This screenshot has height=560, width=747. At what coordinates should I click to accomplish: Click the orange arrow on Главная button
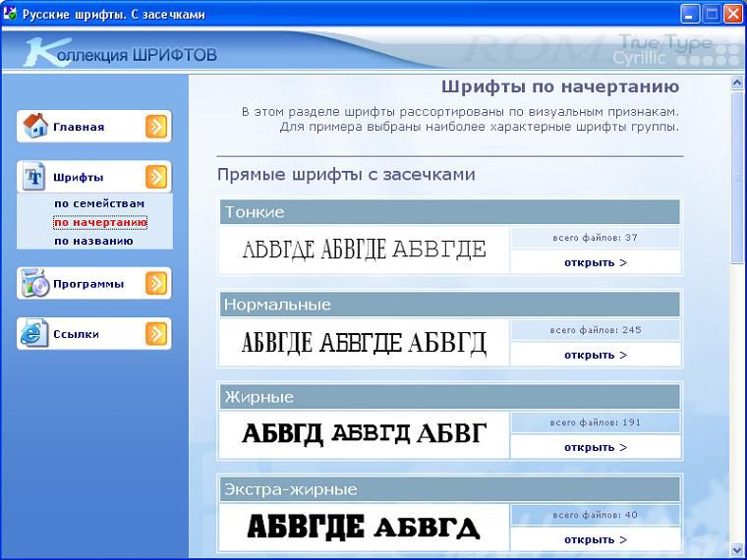click(156, 127)
